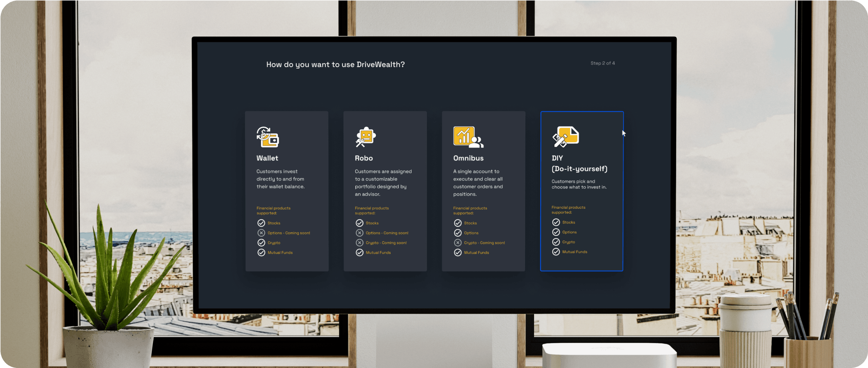The image size is (868, 368).
Task: Click 'Mutual Funds' label in DIY card
Action: pos(574,252)
